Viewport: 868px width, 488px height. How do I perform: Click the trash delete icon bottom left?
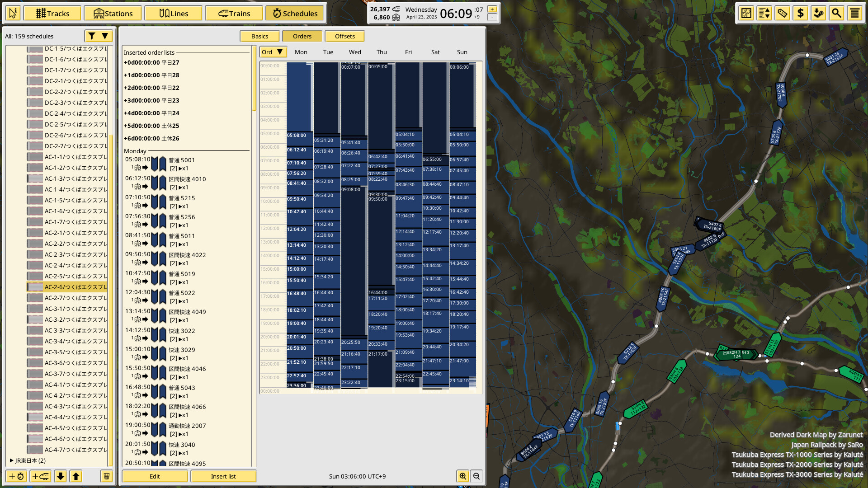point(107,476)
